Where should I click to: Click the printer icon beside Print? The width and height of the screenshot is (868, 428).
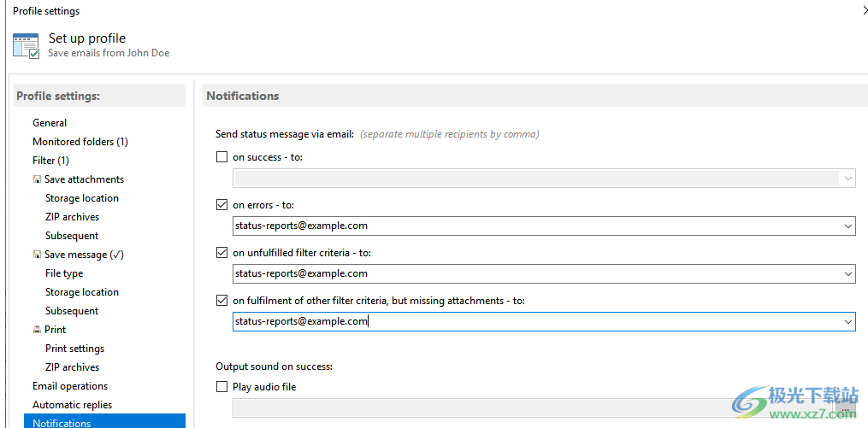[37, 330]
